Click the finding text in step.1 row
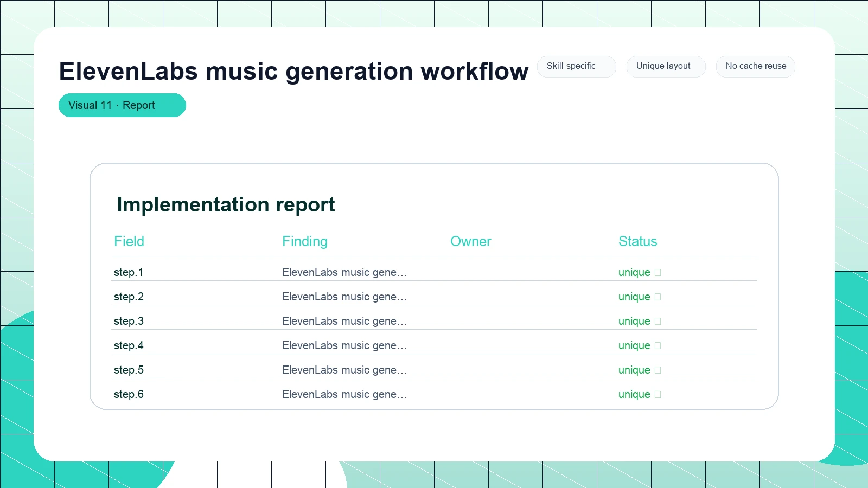Image resolution: width=868 pixels, height=488 pixels. 344,272
